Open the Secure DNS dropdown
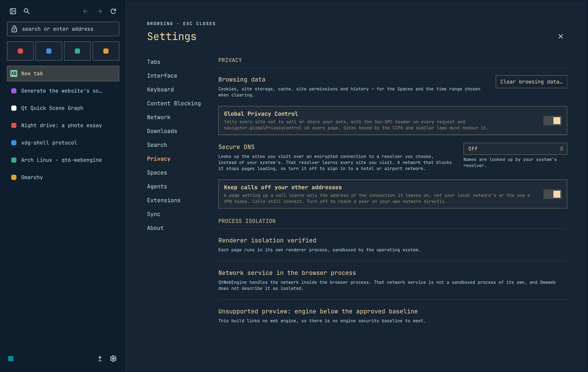588x372 pixels. 515,149
